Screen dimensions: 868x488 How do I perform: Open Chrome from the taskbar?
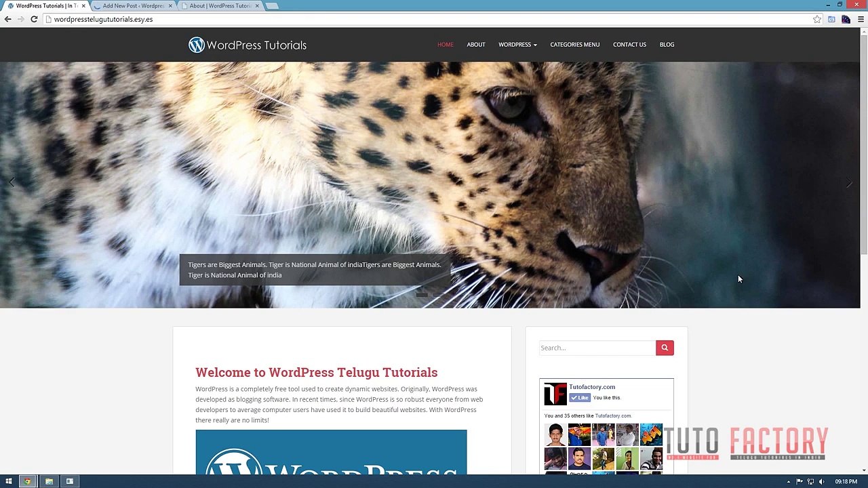click(x=27, y=481)
